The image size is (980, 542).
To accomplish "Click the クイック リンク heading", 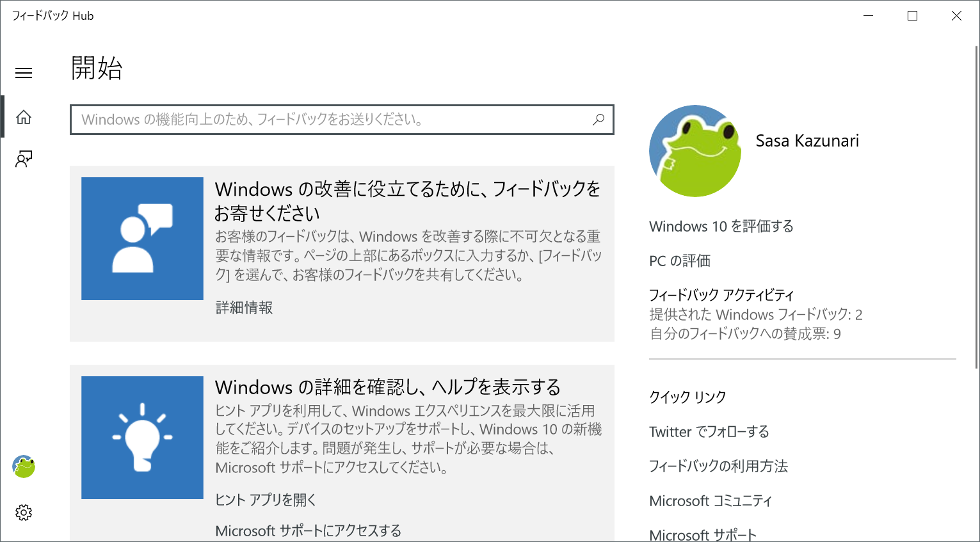I will [x=687, y=397].
